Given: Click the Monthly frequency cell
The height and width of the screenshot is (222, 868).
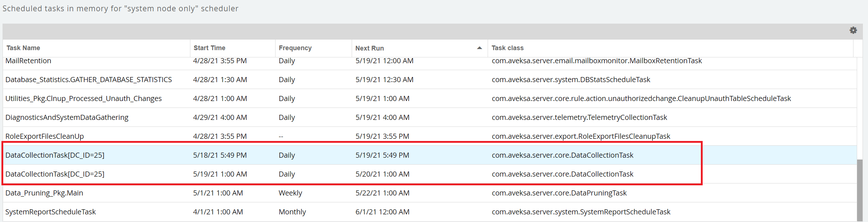Looking at the screenshot, I should coord(292,212).
